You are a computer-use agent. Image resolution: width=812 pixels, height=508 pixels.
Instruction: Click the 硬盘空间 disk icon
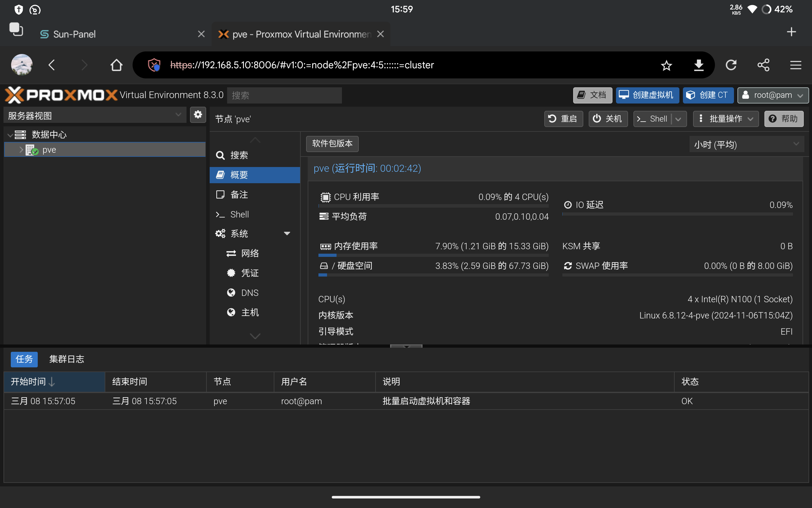[324, 266]
